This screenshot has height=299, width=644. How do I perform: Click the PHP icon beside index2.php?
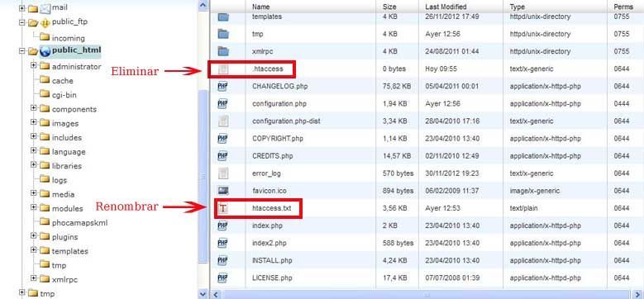coord(222,243)
